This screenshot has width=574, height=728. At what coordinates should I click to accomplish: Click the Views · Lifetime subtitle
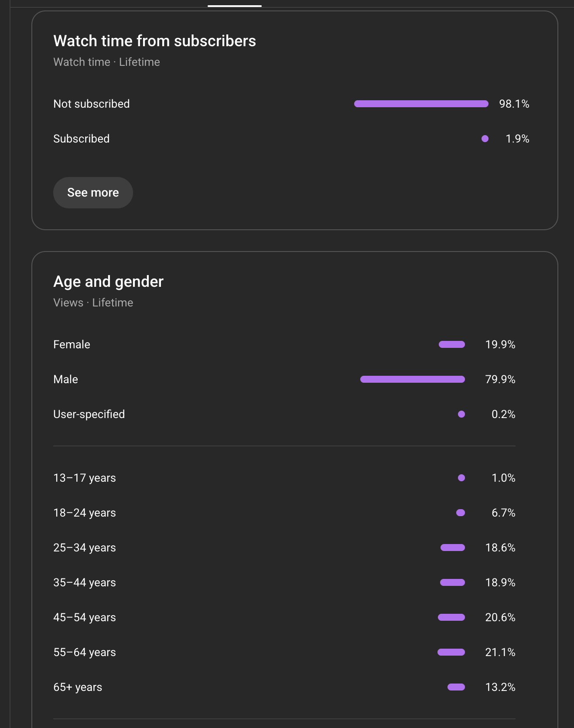(x=93, y=303)
